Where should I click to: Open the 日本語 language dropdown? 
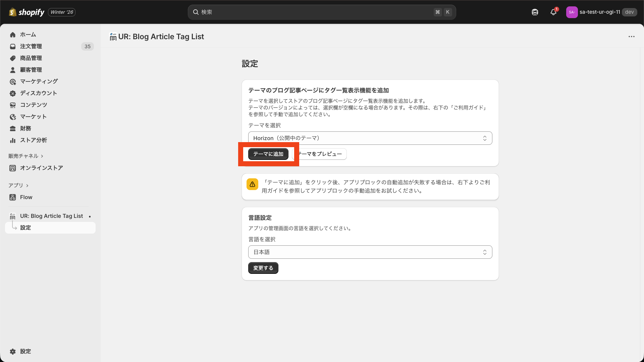[x=370, y=252]
